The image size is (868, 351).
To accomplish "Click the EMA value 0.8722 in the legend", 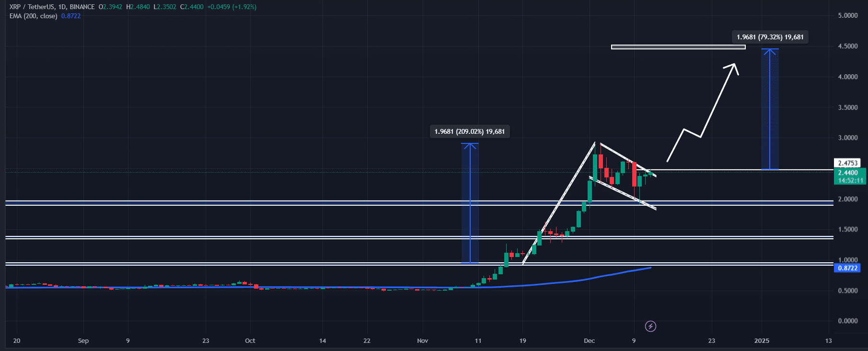I will (x=71, y=16).
